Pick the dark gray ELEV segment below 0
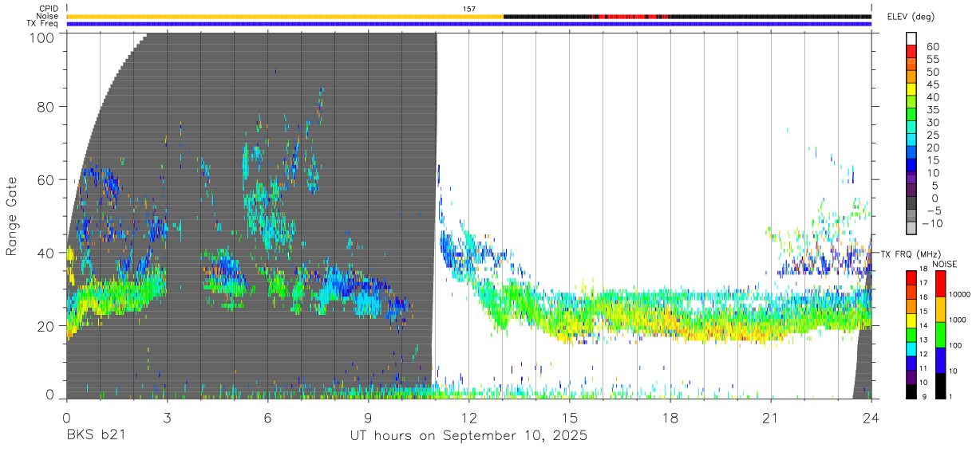The image size is (980, 452). pos(911,204)
